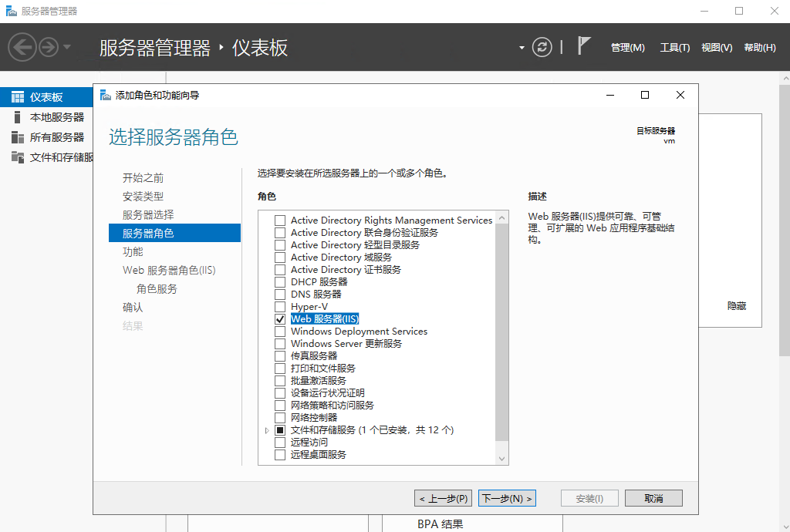Go to the 功能 wizard step
Image resolution: width=790 pixels, height=532 pixels.
133,251
